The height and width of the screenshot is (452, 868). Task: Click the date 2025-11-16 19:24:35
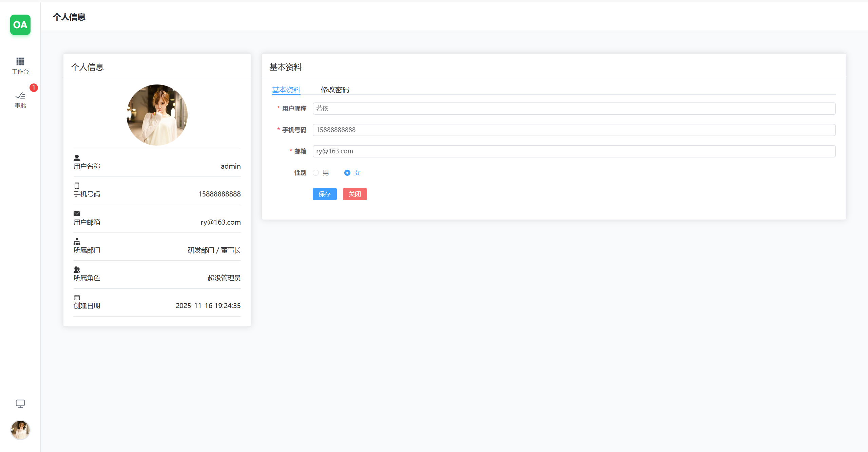[208, 306]
